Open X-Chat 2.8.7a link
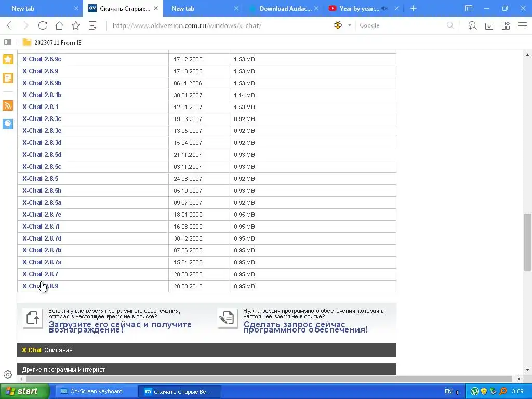The height and width of the screenshot is (399, 532). tap(42, 262)
